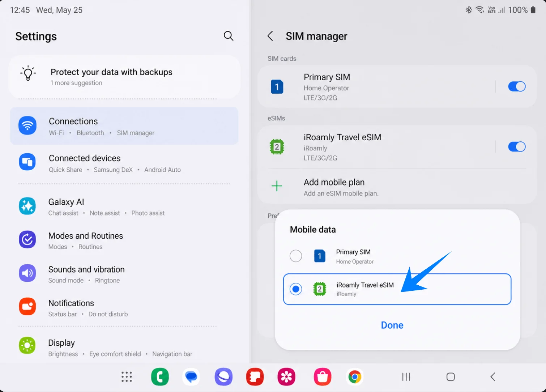This screenshot has height=392, width=546.
Task: Launch the Messages app from taskbar
Action: point(191,377)
